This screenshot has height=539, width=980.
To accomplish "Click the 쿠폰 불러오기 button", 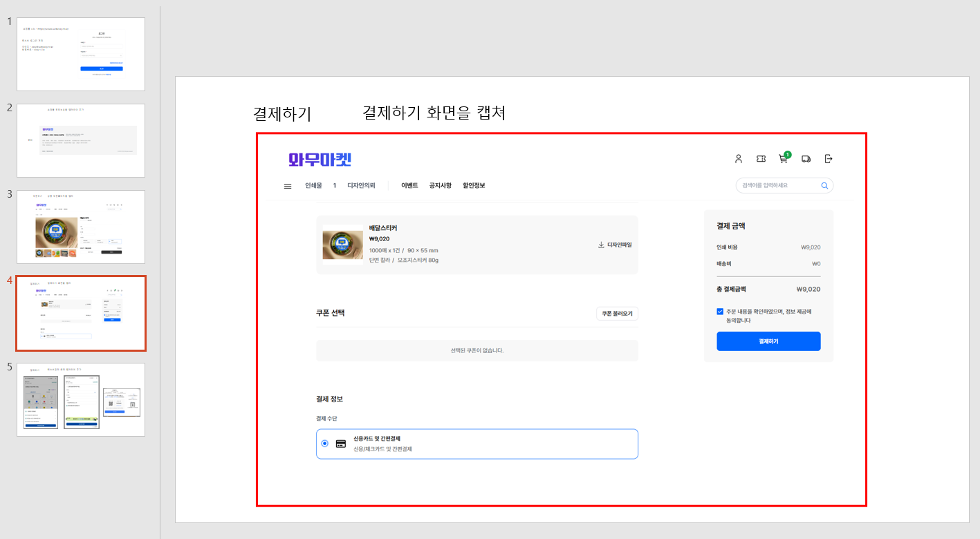I will coord(617,314).
